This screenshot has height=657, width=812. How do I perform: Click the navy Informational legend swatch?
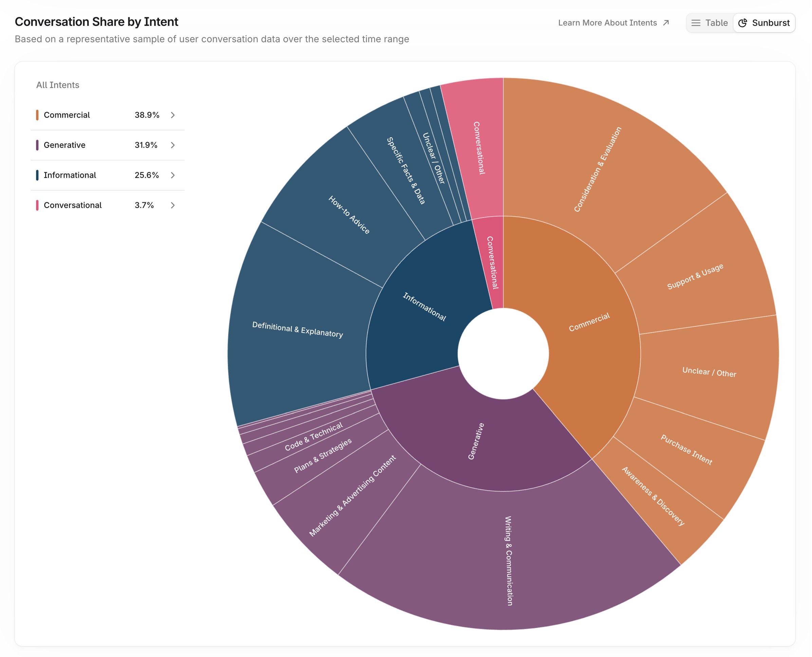pyautogui.click(x=37, y=175)
